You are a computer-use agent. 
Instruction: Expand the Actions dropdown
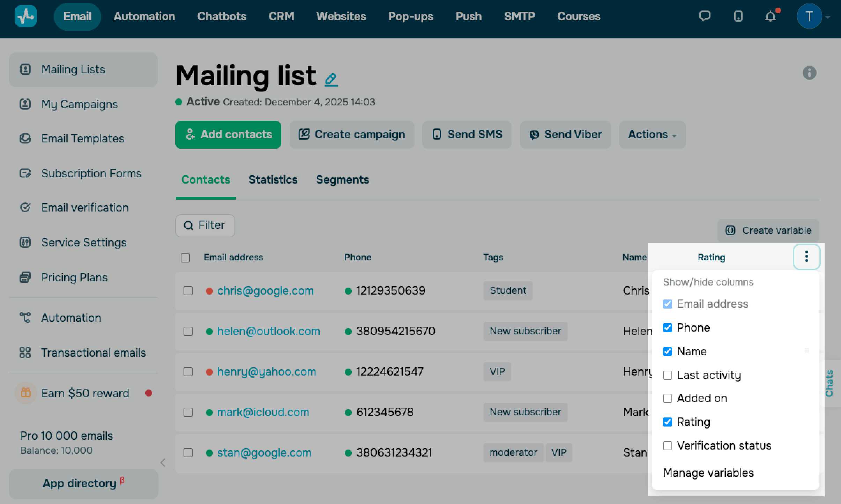tap(652, 135)
